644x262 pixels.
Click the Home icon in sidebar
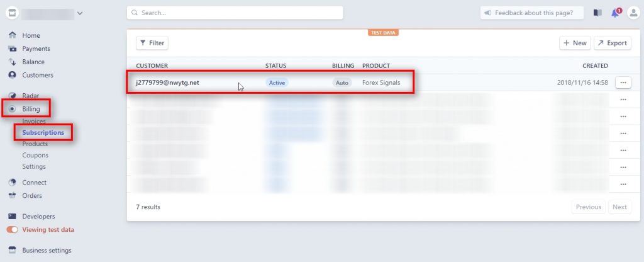[12, 35]
